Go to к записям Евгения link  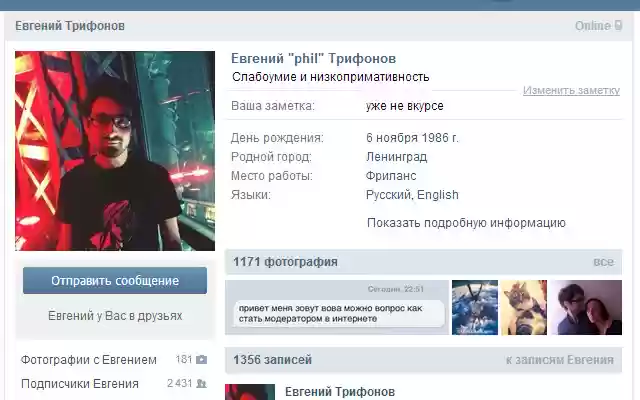click(560, 360)
